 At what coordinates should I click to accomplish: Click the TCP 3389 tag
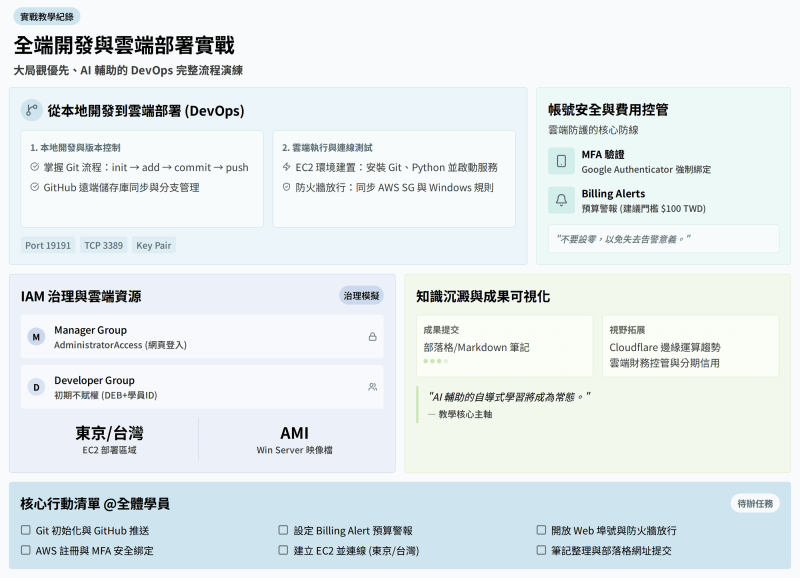pyautogui.click(x=104, y=245)
